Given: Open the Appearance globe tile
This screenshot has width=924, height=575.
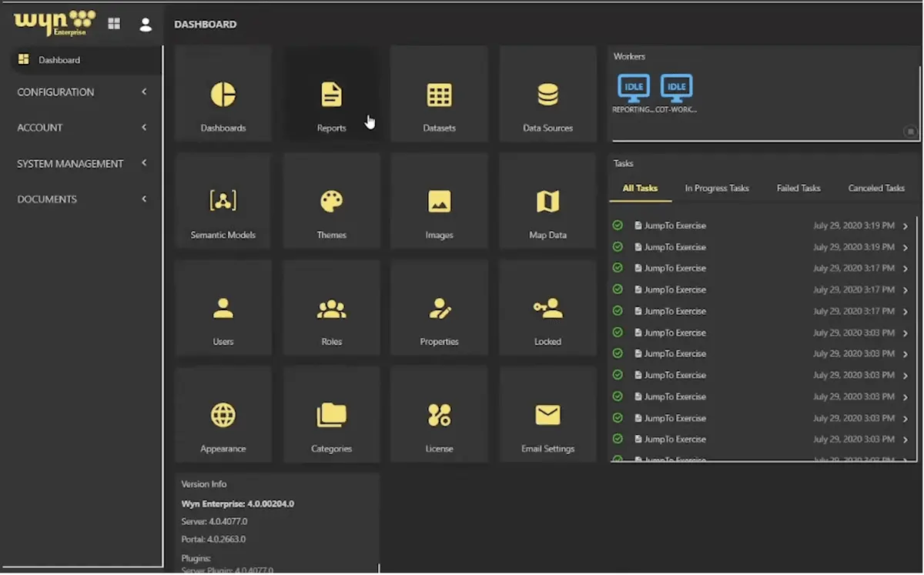Looking at the screenshot, I should click(x=223, y=415).
